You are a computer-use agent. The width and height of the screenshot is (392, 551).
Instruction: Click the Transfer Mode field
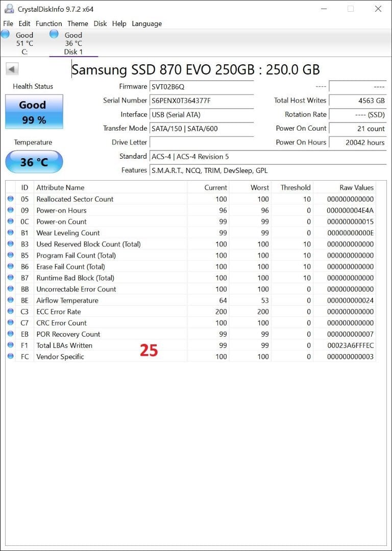point(202,129)
